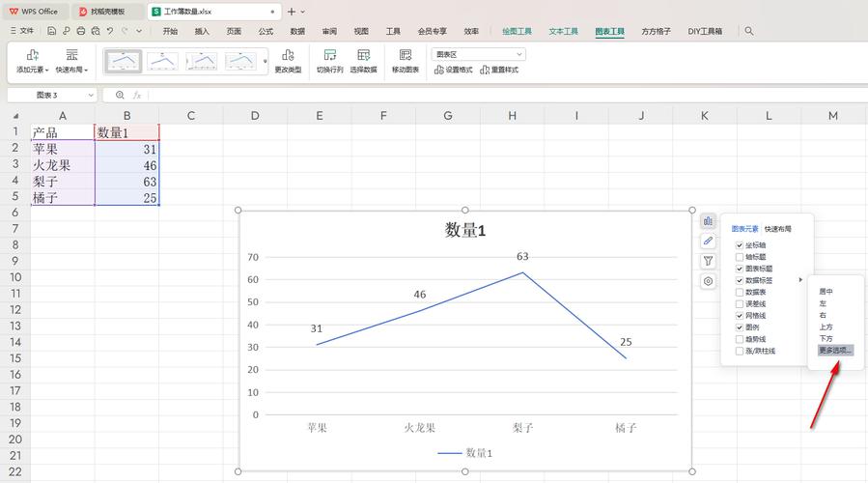Click the chart style brush side button
868x483 pixels.
(x=708, y=241)
